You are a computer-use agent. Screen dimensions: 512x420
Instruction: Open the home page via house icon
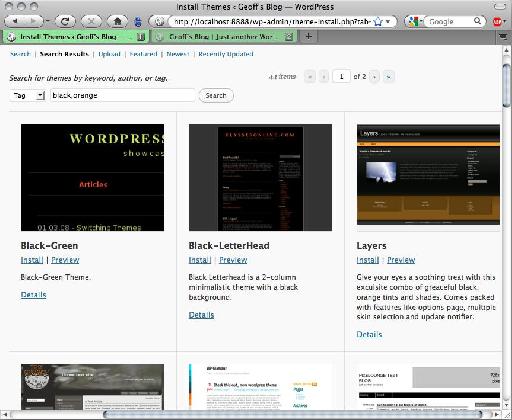pyautogui.click(x=117, y=21)
